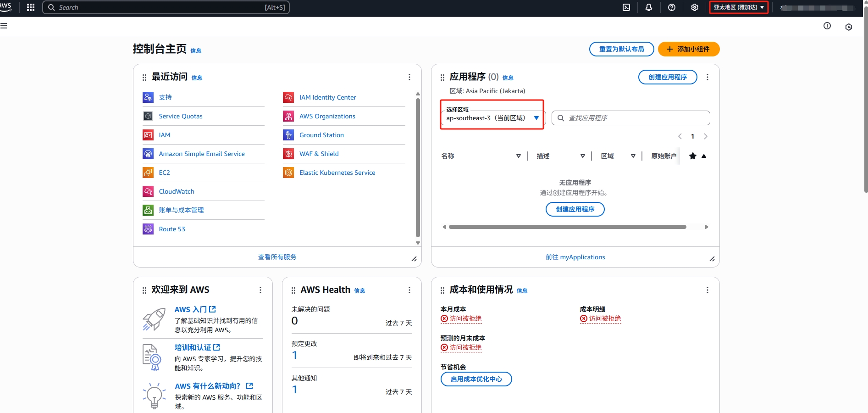Open the 支持 service icon
The height and width of the screenshot is (413, 868).
point(148,97)
